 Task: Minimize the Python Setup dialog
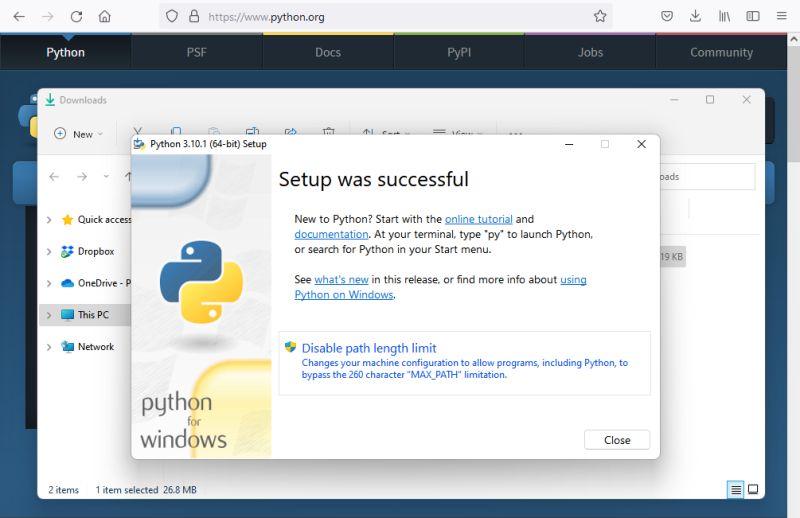[x=569, y=144]
